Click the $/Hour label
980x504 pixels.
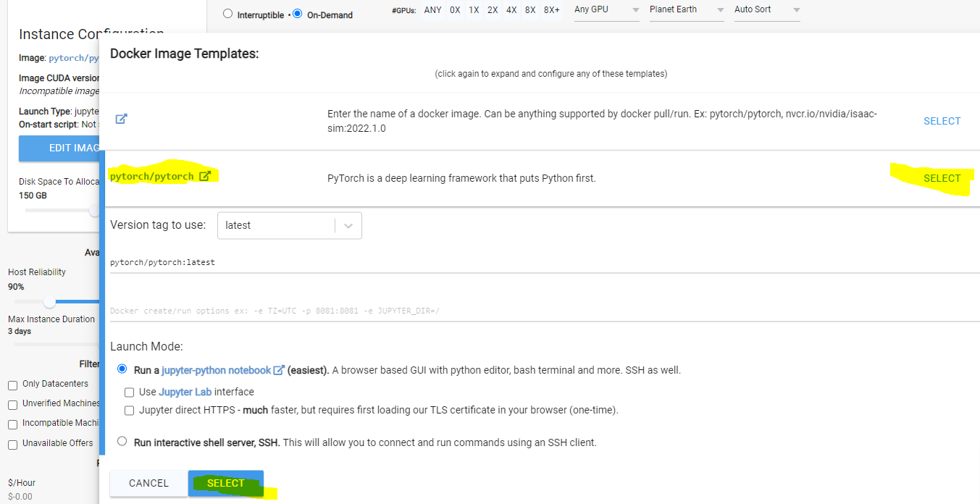click(x=22, y=482)
